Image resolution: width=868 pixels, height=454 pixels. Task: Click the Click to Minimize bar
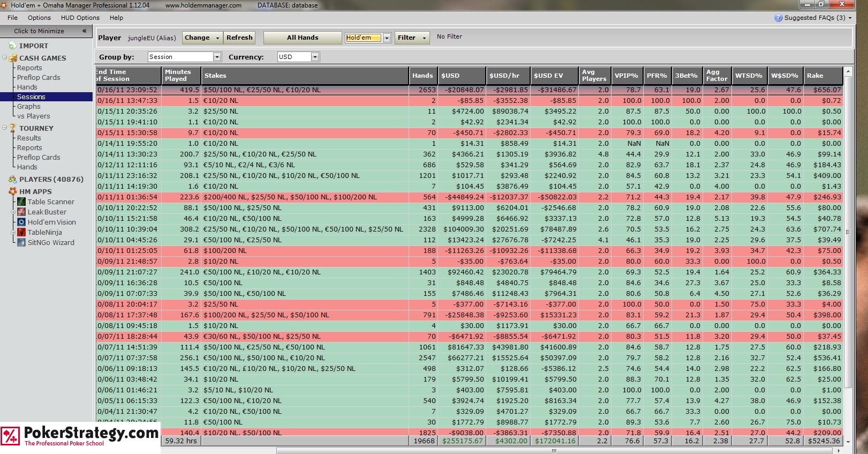coord(46,31)
